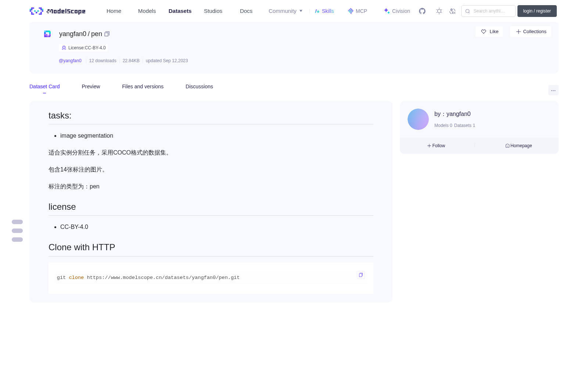Click the Skills sparkle icon

[x=317, y=11]
